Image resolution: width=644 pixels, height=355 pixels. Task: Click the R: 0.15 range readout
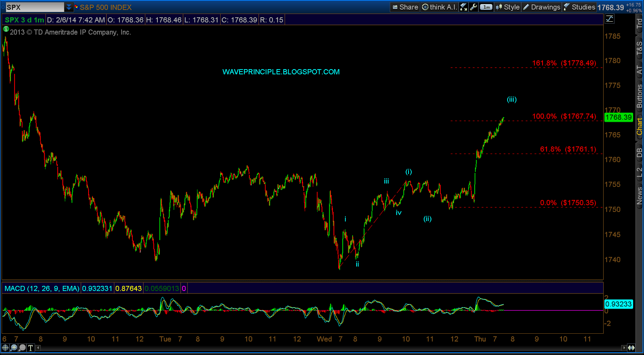(272, 20)
